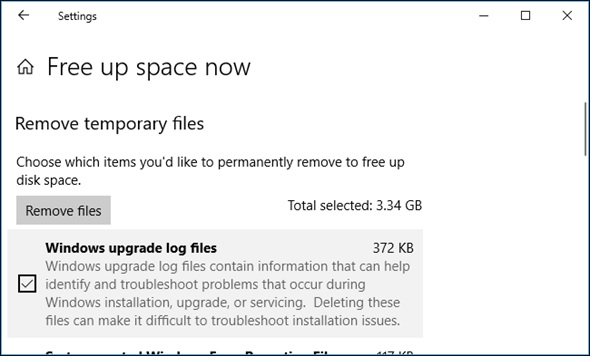This screenshot has width=597, height=362.
Task: Click the Windows upgrade log files row background
Action: tap(215, 283)
